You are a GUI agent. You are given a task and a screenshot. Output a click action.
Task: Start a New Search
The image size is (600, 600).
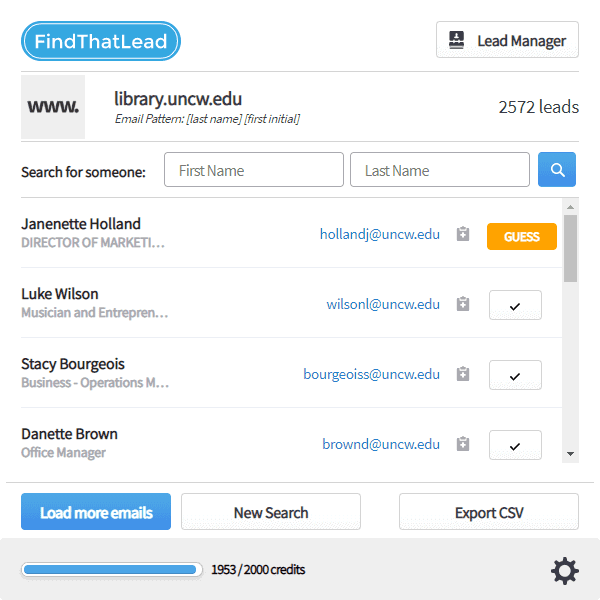(271, 512)
